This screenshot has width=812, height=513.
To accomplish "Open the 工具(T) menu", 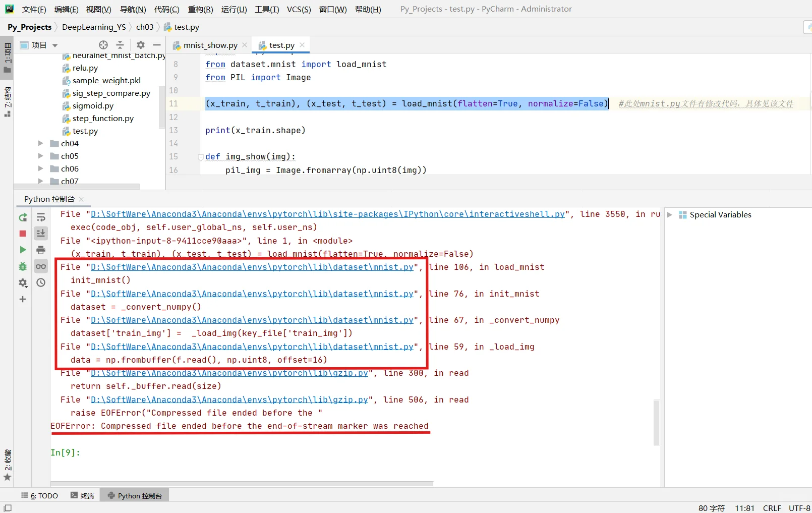I will pyautogui.click(x=267, y=9).
